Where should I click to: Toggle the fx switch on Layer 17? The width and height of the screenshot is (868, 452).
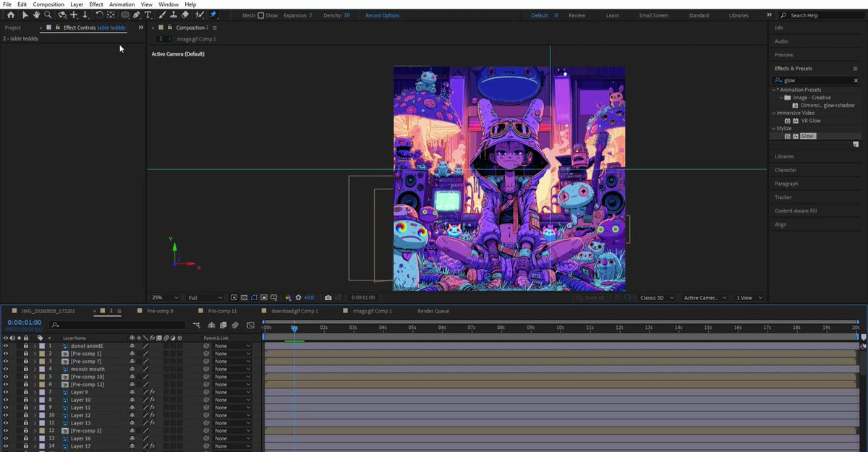coord(152,445)
